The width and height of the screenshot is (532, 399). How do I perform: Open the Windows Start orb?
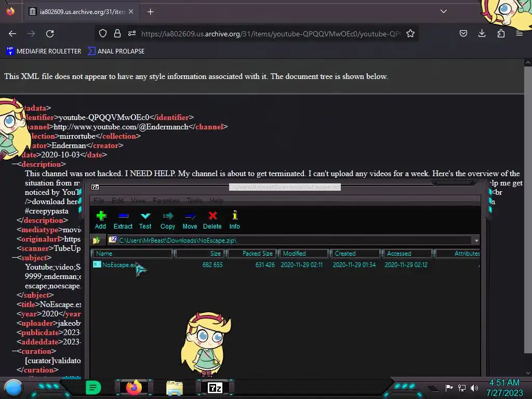click(14, 388)
